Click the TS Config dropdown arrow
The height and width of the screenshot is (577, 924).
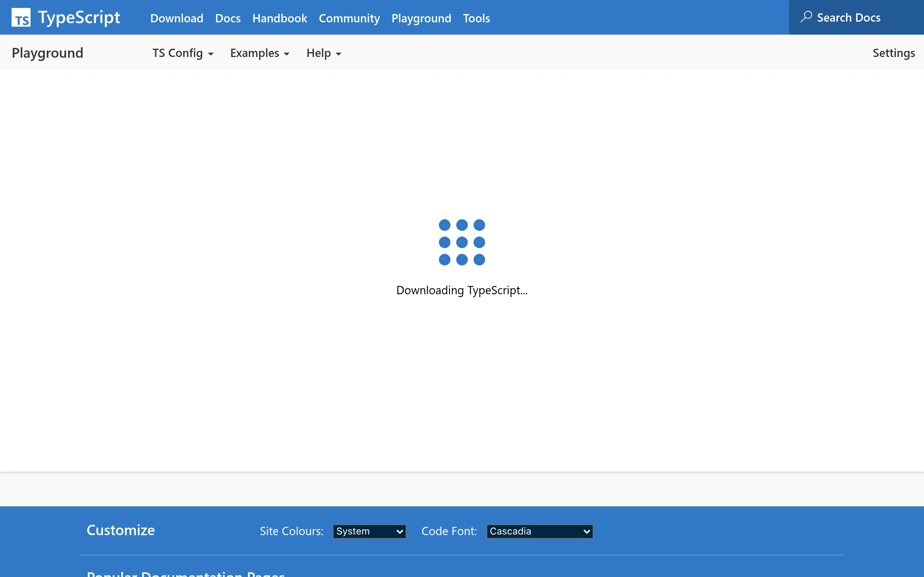coord(211,54)
